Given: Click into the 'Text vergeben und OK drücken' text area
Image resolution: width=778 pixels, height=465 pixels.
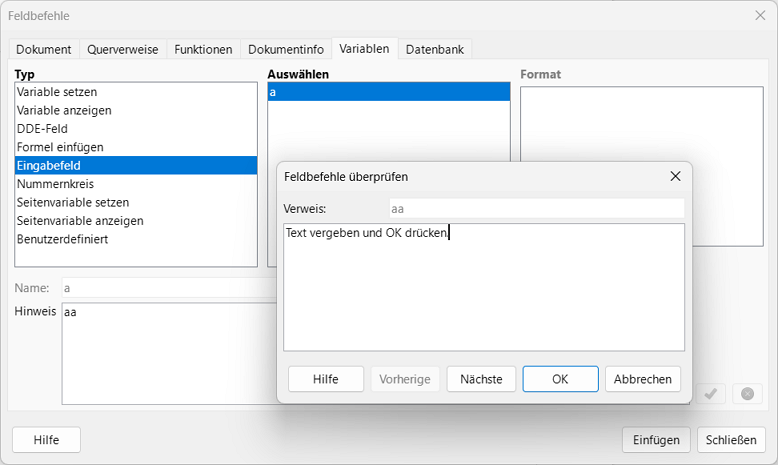Looking at the screenshot, I should (483, 290).
